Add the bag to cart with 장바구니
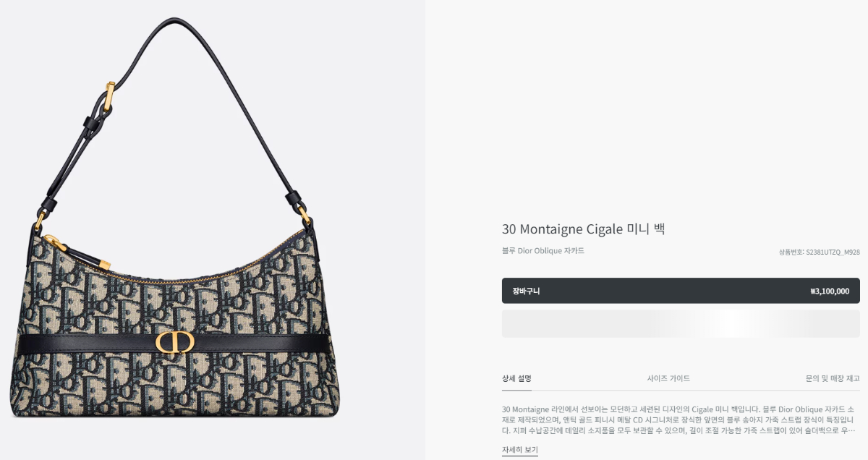The width and height of the screenshot is (868, 460). point(681,291)
